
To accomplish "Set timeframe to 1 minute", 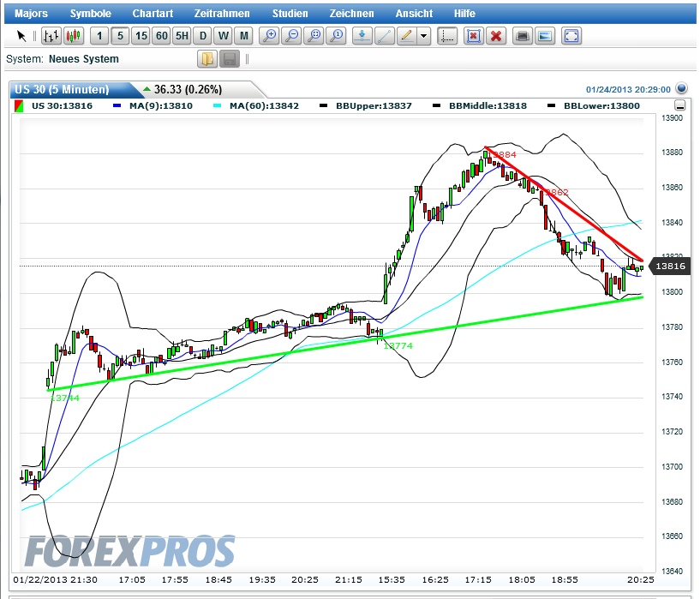I will (x=99, y=36).
